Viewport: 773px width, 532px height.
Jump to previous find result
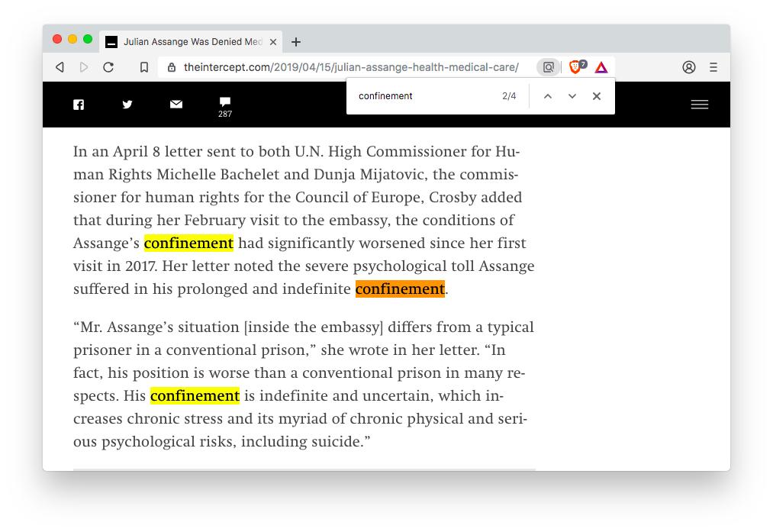(x=548, y=96)
